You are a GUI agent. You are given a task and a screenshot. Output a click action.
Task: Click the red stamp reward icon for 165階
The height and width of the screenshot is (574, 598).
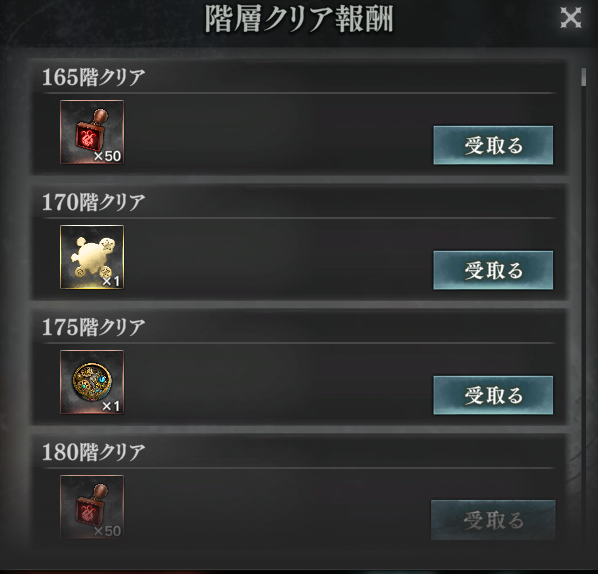pos(92,132)
